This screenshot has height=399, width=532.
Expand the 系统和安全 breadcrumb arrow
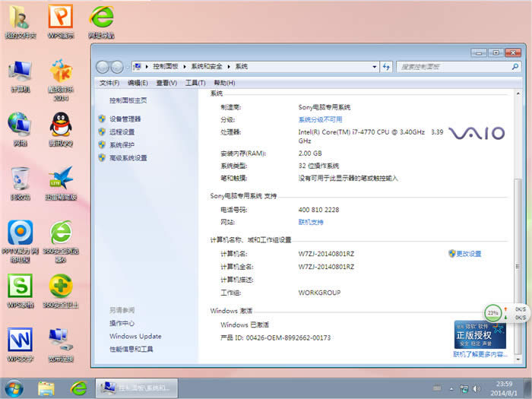point(228,67)
